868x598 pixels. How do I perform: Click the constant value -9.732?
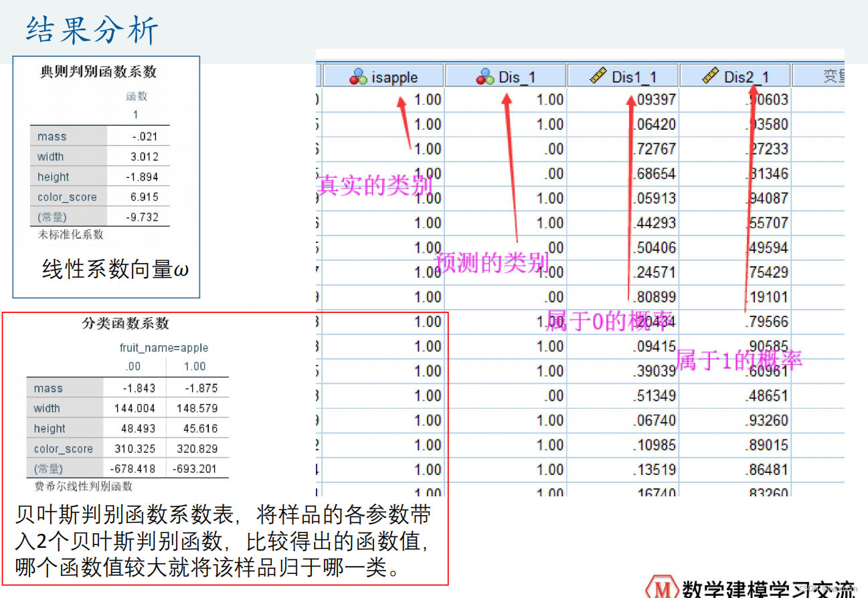(143, 217)
